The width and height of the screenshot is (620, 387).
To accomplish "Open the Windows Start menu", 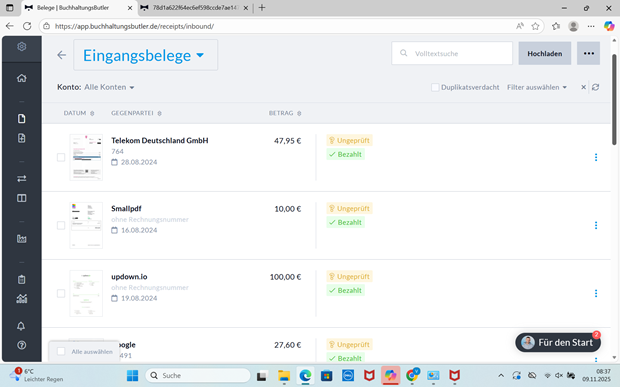I will [132, 376].
